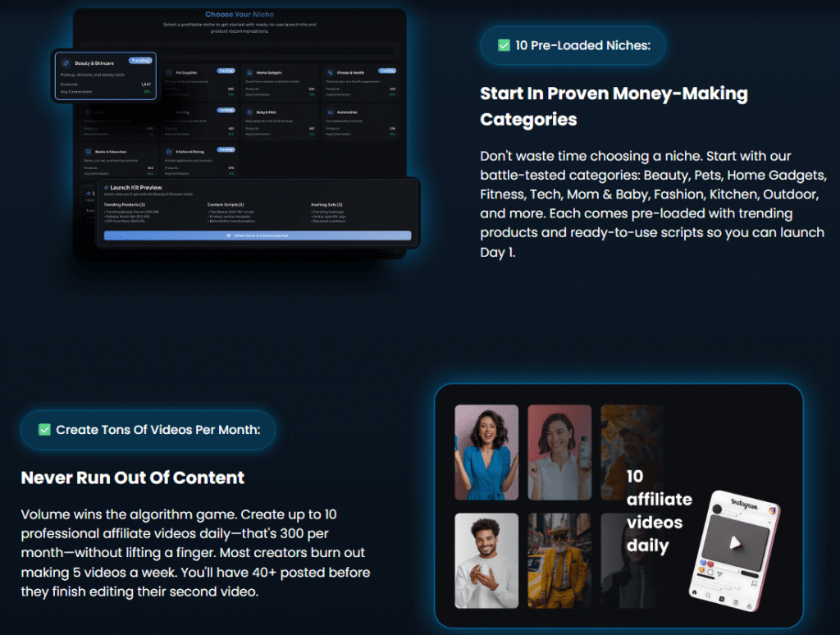
Task: Click the home icon in Instagram mockup
Action: 693,594
